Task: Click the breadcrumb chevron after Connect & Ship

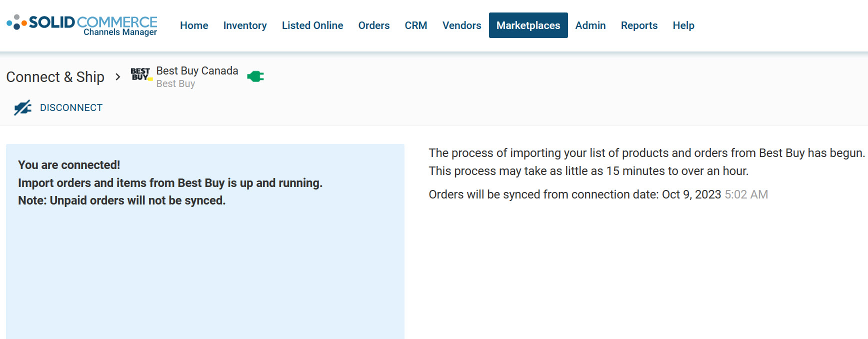Action: [118, 77]
